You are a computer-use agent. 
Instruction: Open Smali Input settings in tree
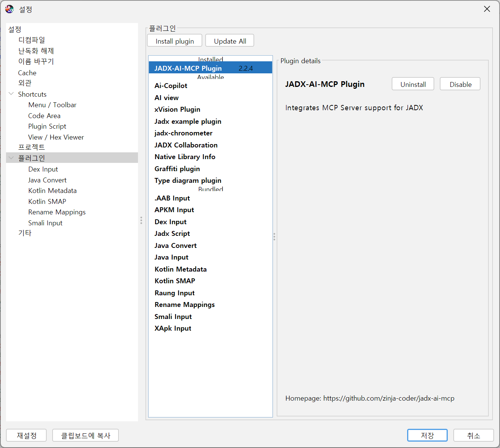pos(45,223)
